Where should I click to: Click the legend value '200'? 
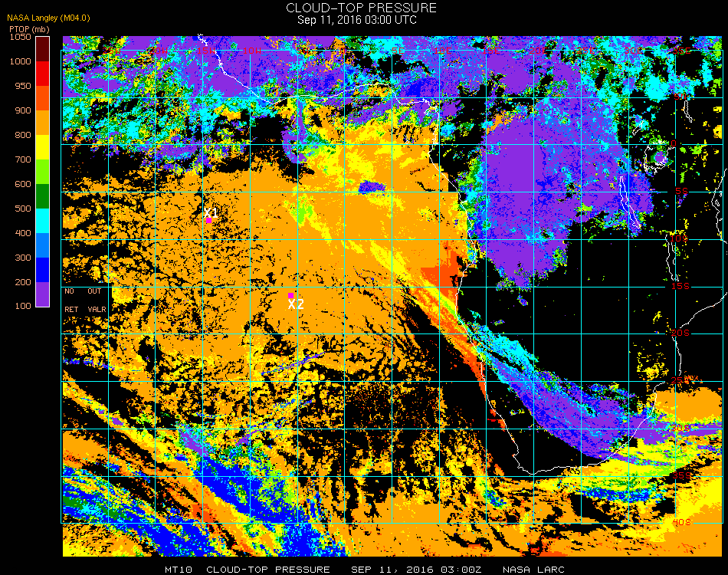tap(23, 282)
